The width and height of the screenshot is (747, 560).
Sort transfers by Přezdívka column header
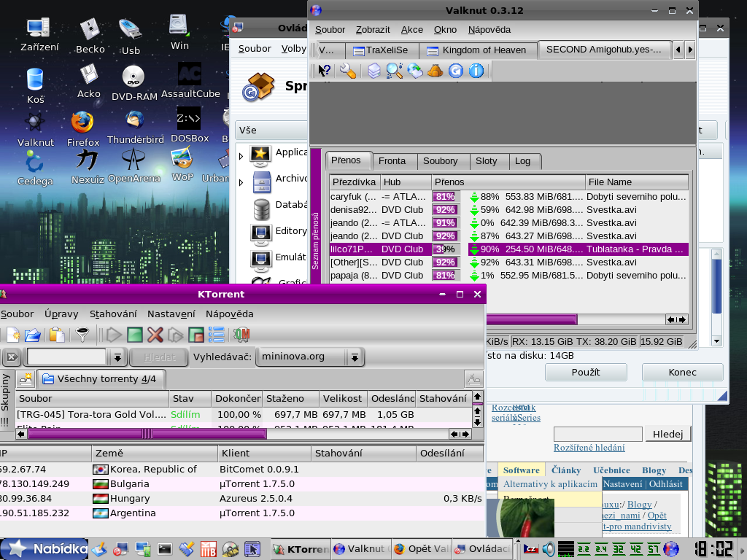(x=355, y=182)
